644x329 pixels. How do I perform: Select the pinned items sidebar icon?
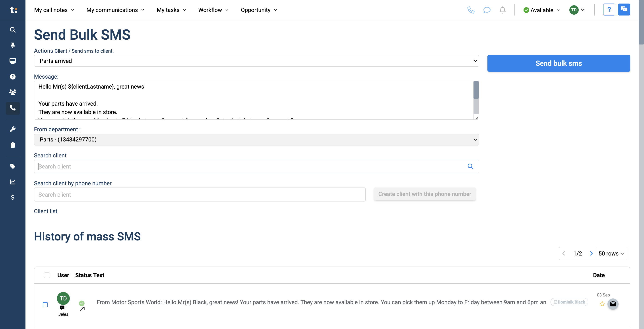[x=12, y=45]
